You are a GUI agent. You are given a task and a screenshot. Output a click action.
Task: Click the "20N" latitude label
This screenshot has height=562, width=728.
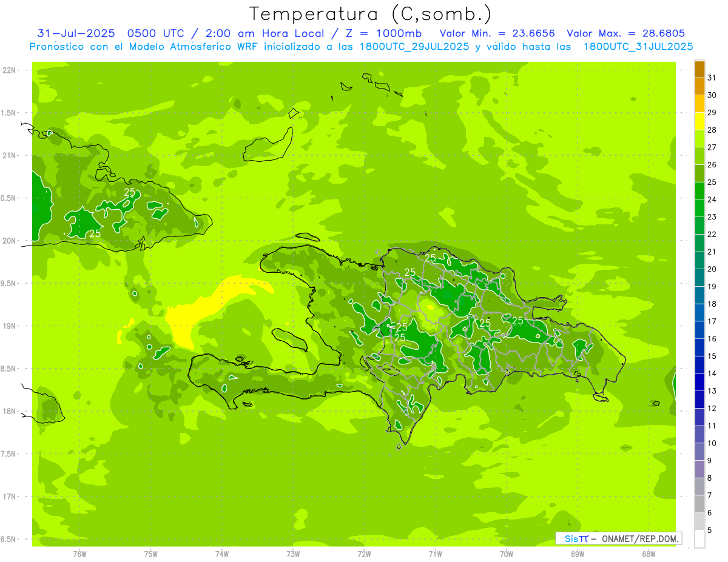click(10, 241)
